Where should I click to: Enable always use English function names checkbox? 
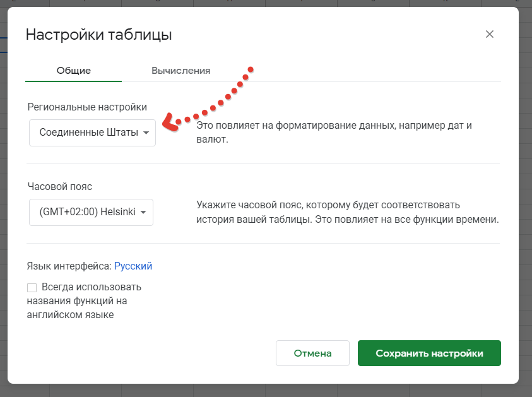click(x=32, y=288)
